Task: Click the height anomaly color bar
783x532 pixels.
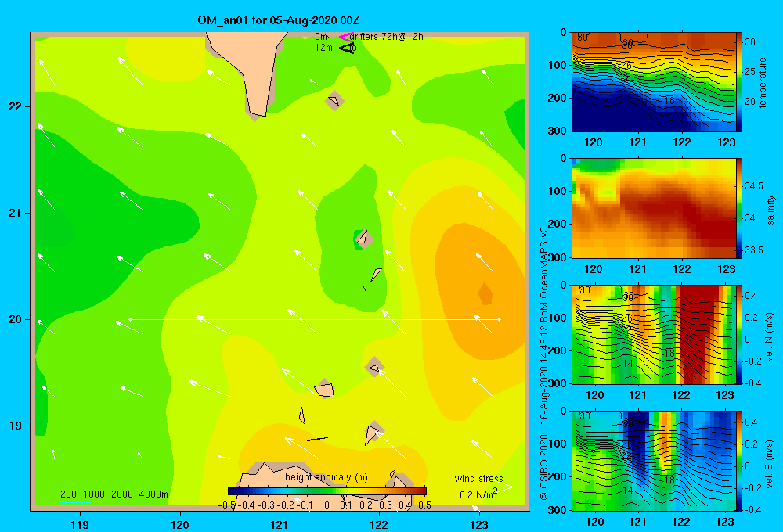Action: (327, 491)
